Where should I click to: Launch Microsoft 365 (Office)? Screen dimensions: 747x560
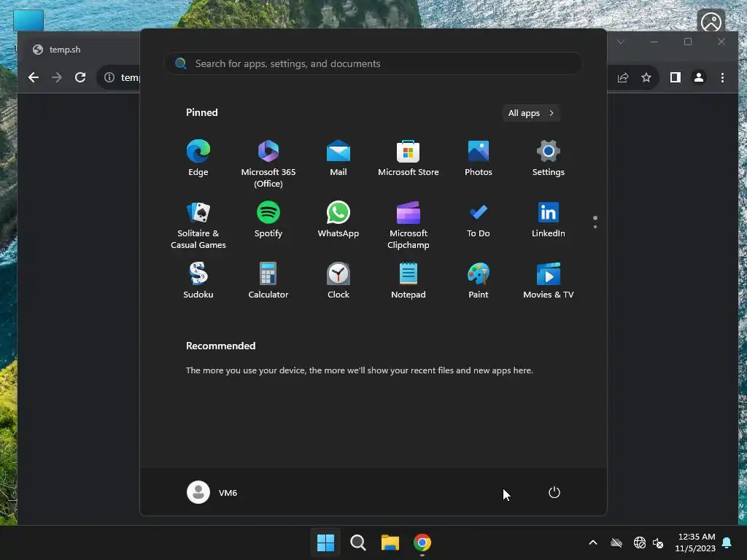point(268,164)
